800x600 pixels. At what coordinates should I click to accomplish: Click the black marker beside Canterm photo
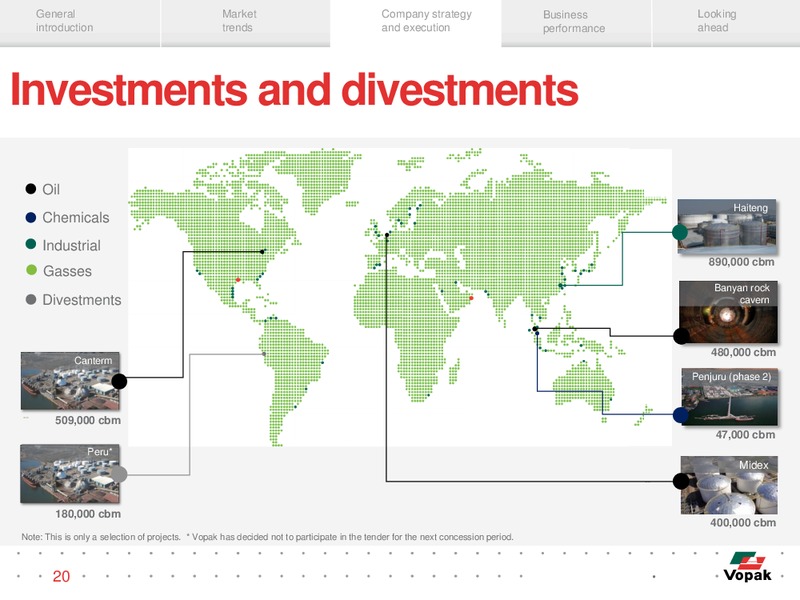[x=119, y=381]
